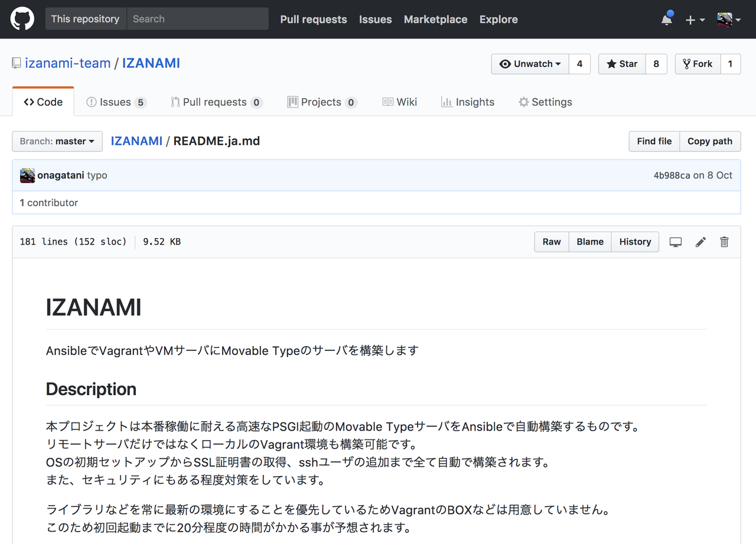Open onagatani's commit author avatar

tap(27, 175)
